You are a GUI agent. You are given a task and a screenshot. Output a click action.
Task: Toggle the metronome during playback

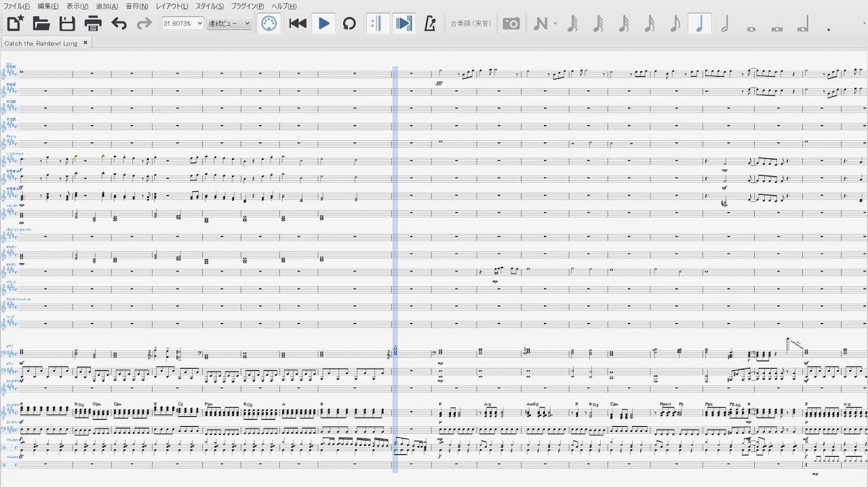[429, 24]
